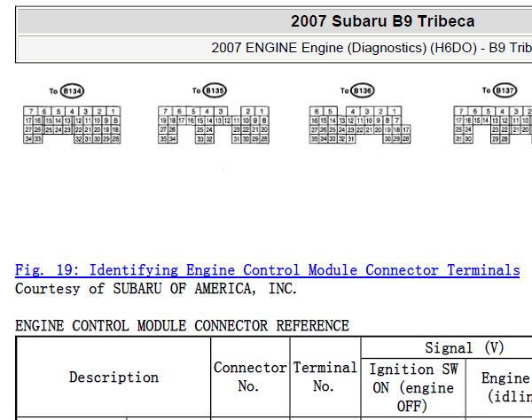Click the 'Terminal No.' table header
The height and width of the screenshot is (420, 532).
point(325,377)
